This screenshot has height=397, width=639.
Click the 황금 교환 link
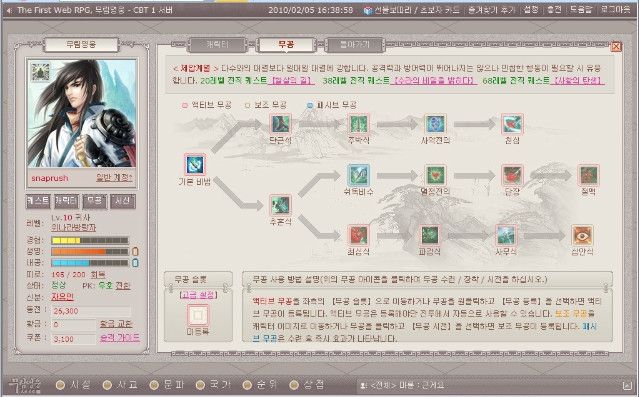116,324
